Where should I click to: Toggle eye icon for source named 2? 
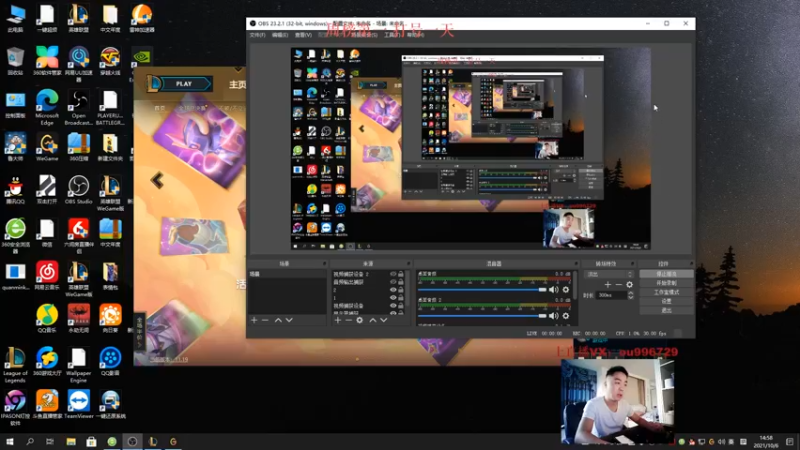(x=393, y=290)
